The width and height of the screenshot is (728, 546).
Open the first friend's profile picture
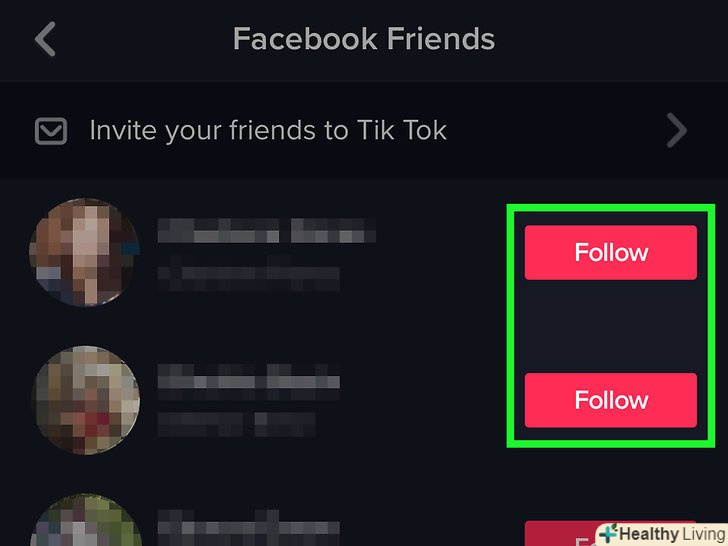[84, 252]
